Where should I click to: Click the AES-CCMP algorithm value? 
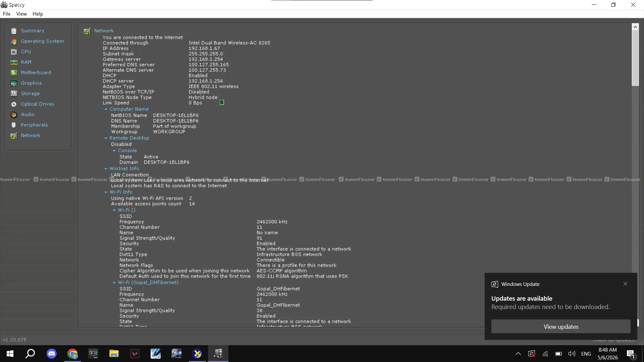click(282, 271)
